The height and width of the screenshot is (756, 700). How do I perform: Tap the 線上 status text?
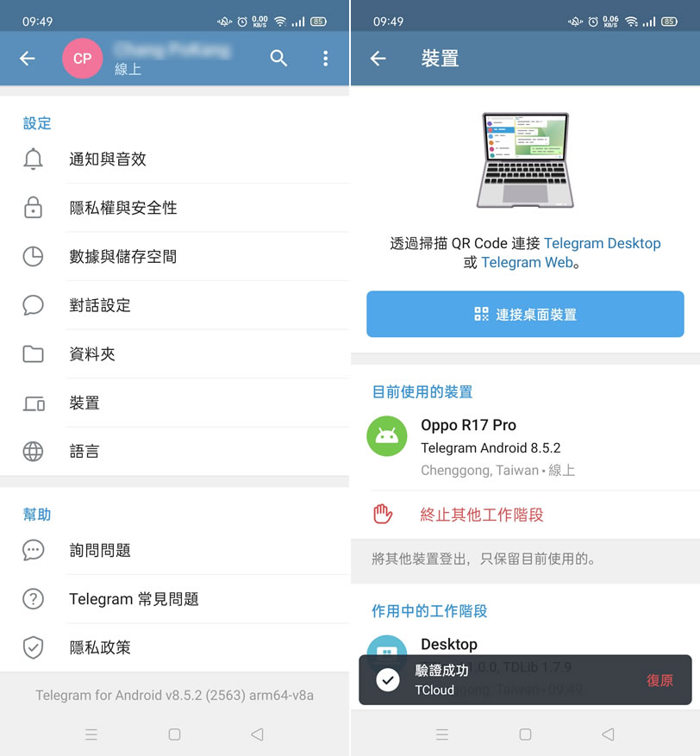pos(128,70)
